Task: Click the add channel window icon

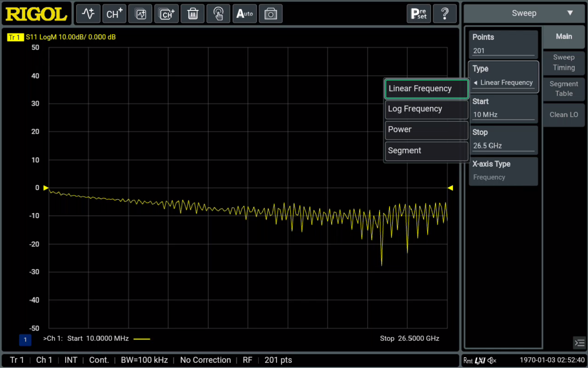Action: (x=167, y=14)
